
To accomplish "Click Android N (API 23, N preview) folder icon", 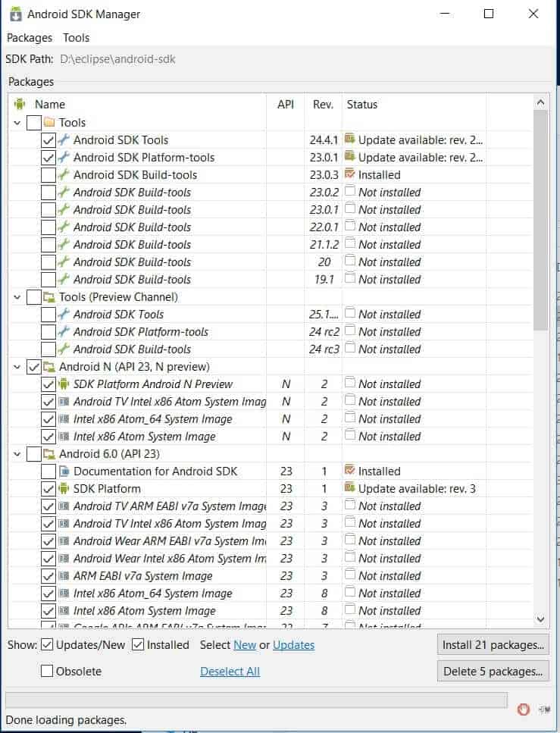I will point(49,367).
